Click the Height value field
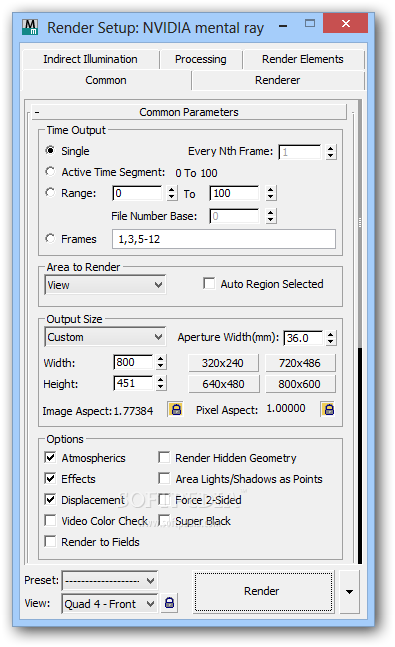Image resolution: width=395 pixels, height=647 pixels. click(x=134, y=383)
